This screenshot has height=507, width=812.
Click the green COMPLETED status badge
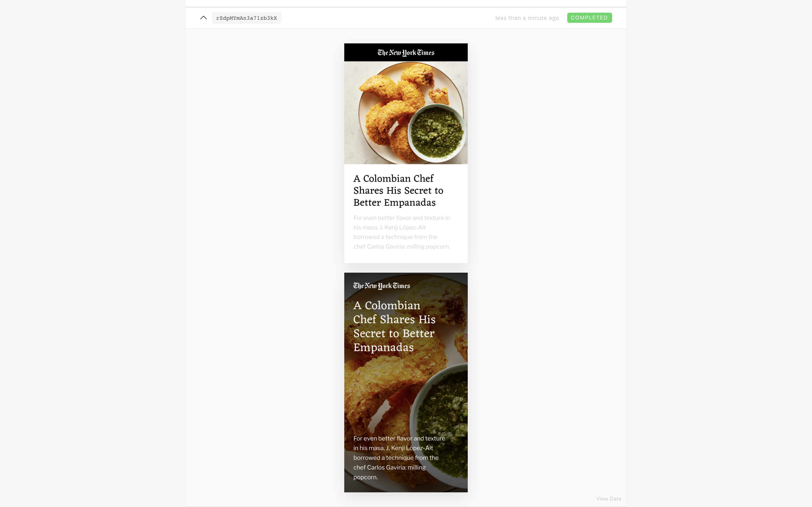tap(589, 18)
